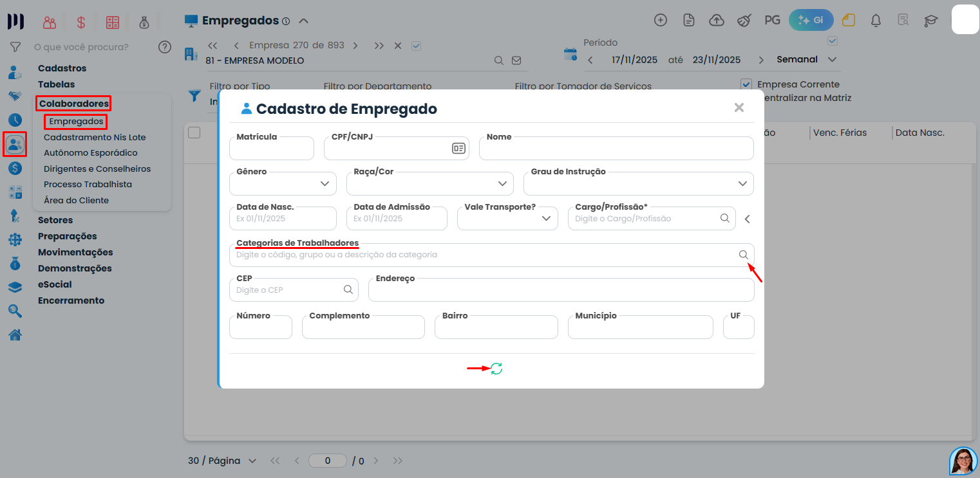Click the Categorias de Trabalhadores search magnifier

point(743,255)
